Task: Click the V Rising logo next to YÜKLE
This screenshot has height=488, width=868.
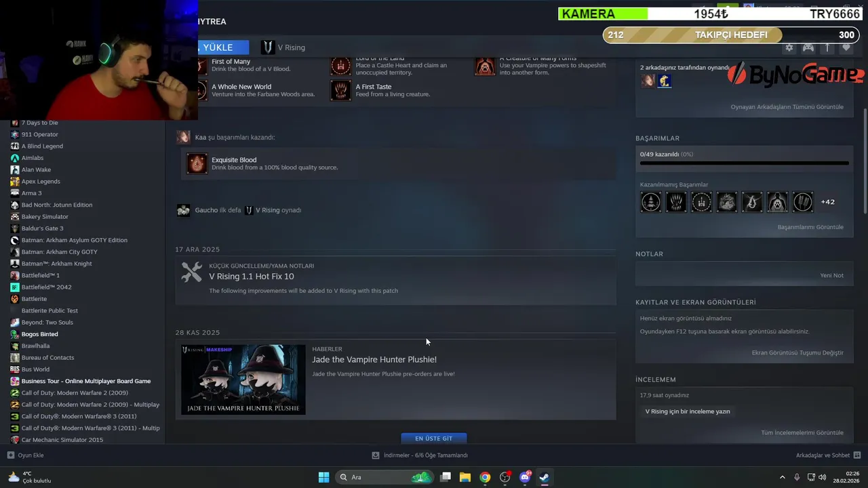Action: point(268,47)
